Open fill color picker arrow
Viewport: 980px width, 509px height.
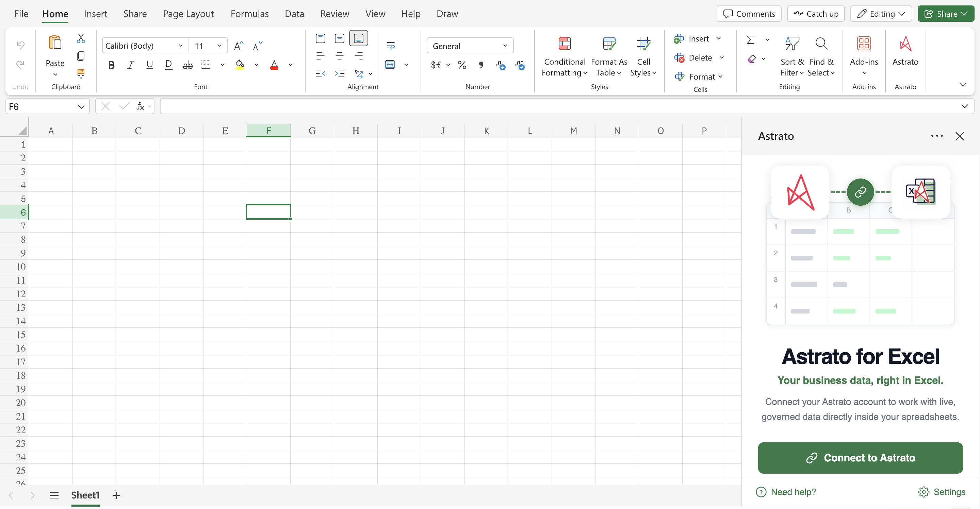[257, 65]
